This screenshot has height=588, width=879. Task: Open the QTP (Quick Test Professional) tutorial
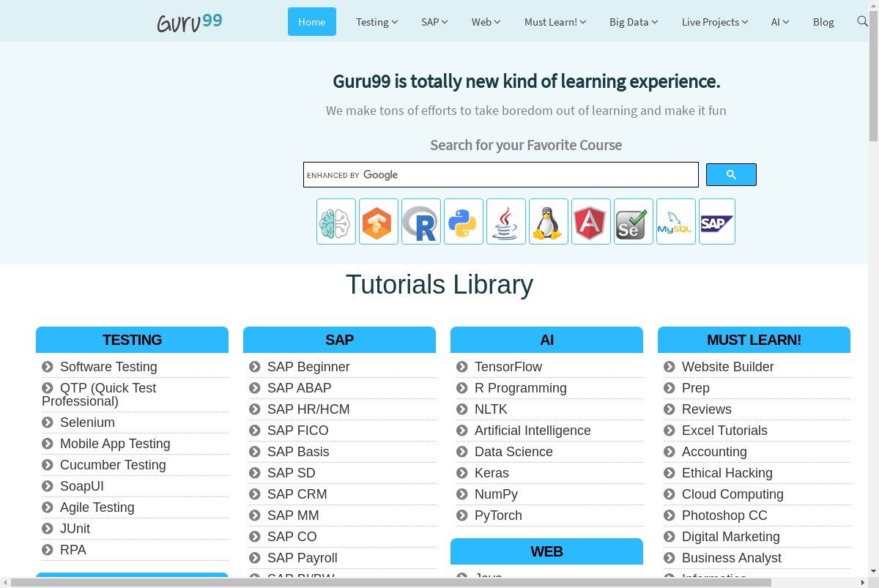(99, 395)
